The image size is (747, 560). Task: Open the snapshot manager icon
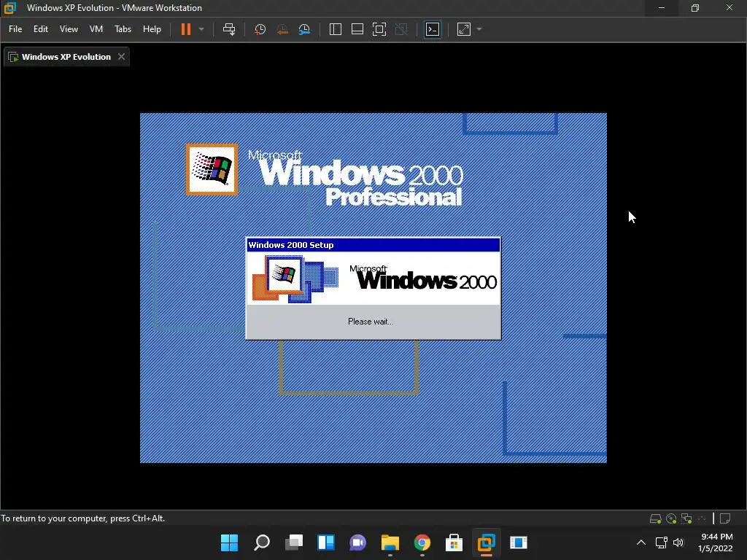[x=304, y=29]
